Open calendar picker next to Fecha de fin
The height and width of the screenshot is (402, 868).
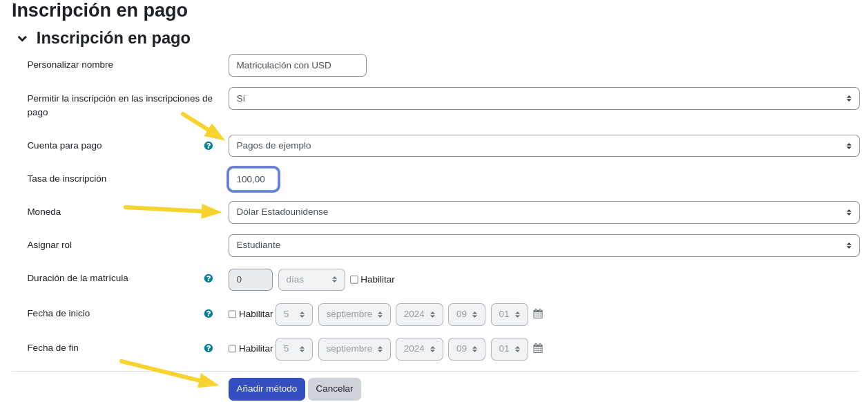(x=538, y=349)
